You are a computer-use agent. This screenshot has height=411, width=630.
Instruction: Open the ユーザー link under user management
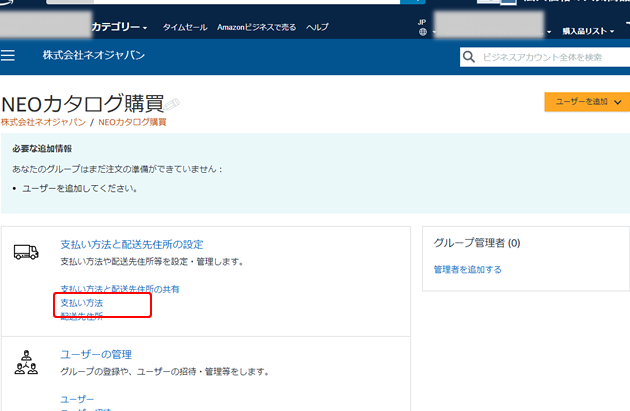click(x=77, y=399)
